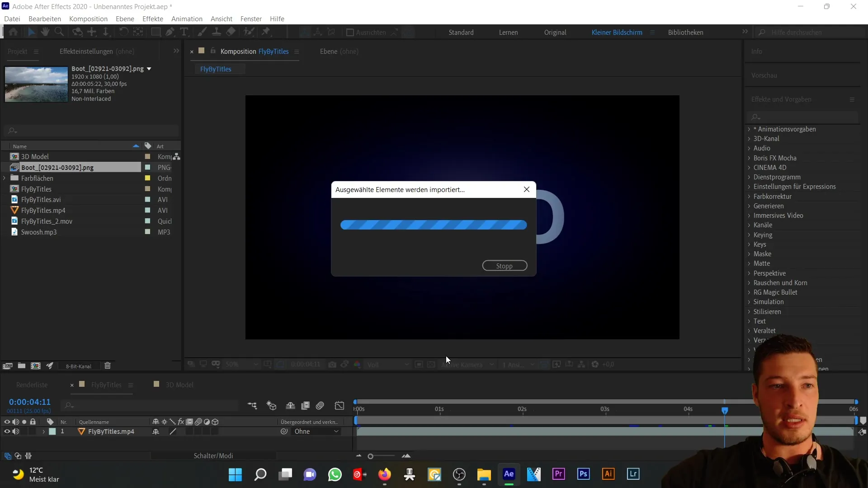Open the Animation menu

tap(187, 19)
